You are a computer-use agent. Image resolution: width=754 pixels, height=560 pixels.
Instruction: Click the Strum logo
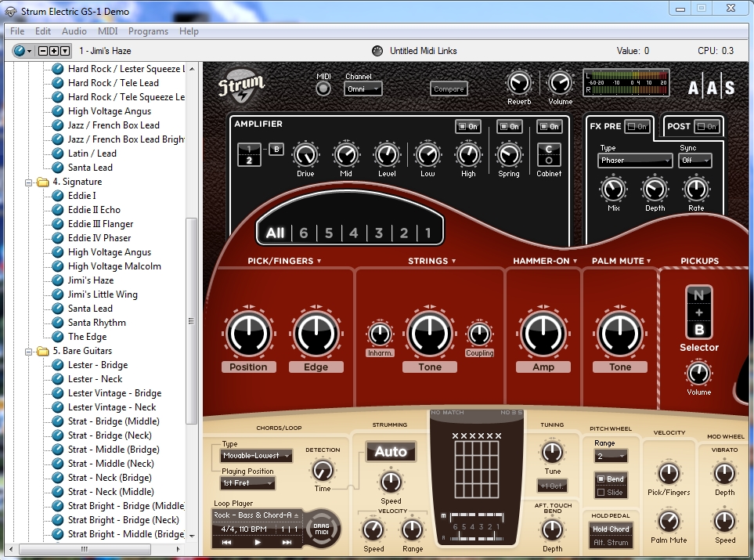pyautogui.click(x=241, y=87)
